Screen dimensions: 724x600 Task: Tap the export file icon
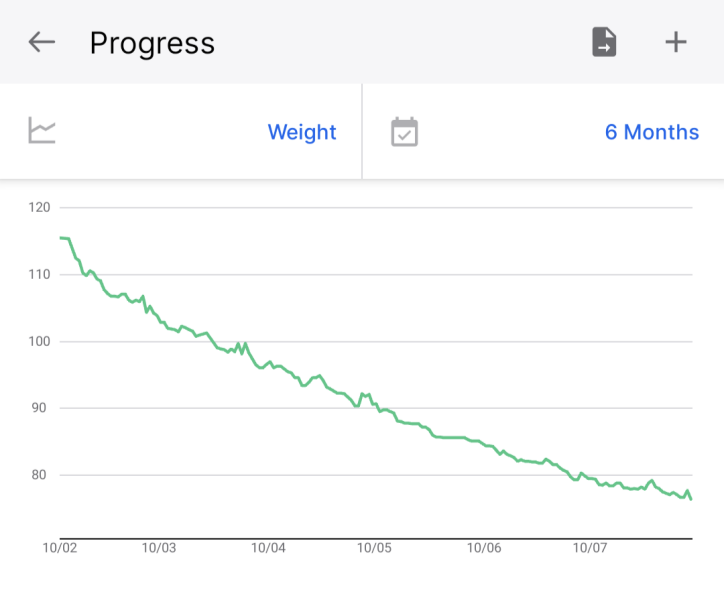[x=604, y=42]
